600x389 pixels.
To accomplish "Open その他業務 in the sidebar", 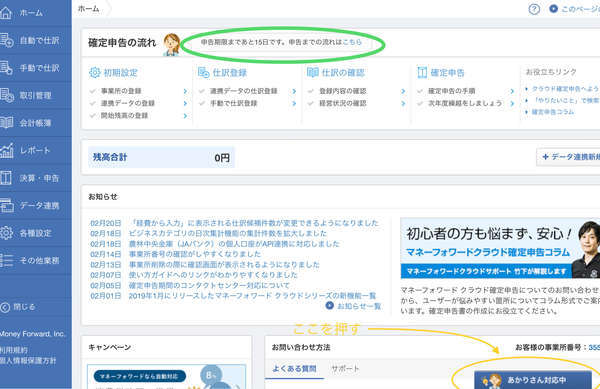I will [x=35, y=260].
